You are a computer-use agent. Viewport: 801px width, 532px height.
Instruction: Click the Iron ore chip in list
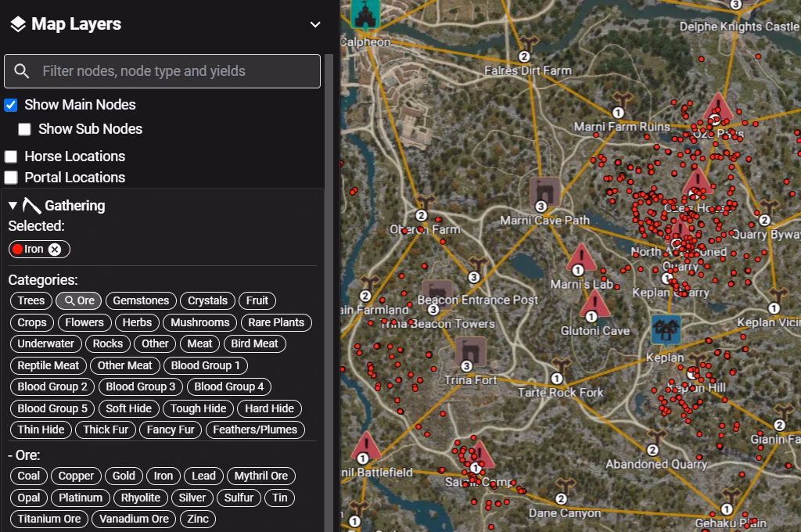click(163, 476)
